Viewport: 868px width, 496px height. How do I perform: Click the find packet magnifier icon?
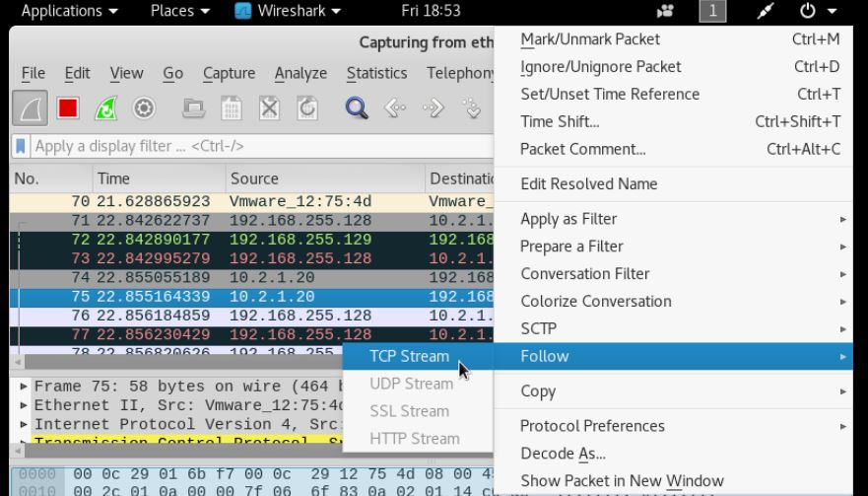point(357,108)
